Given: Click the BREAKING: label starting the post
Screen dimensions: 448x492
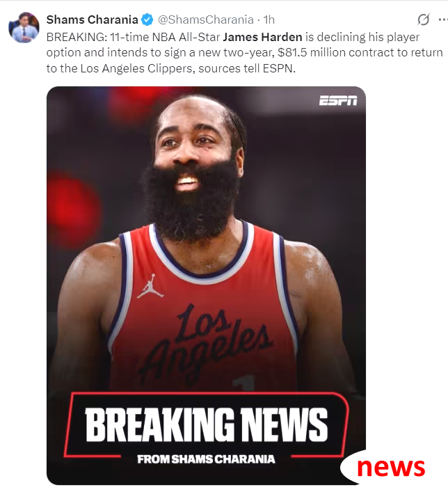Looking at the screenshot, I should tap(77, 37).
